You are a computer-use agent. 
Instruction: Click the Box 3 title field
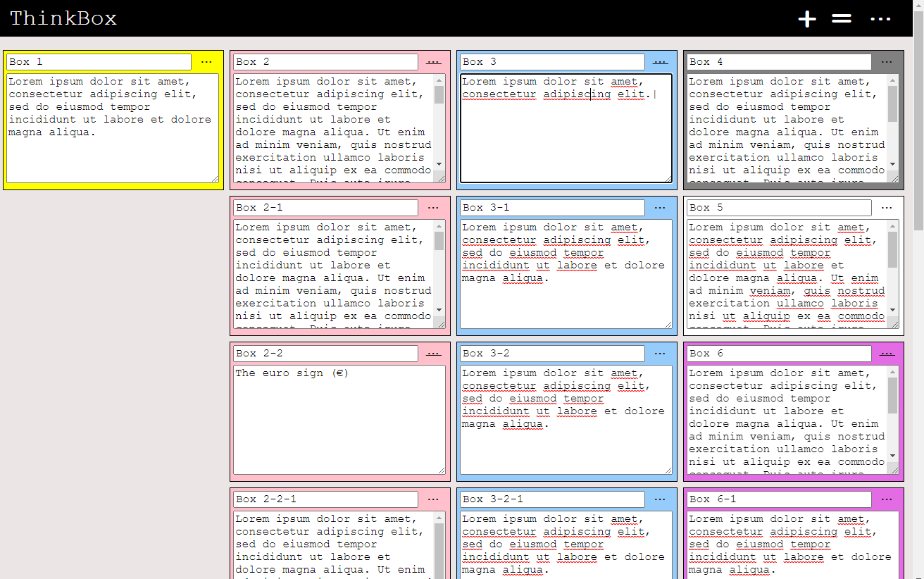(x=552, y=62)
